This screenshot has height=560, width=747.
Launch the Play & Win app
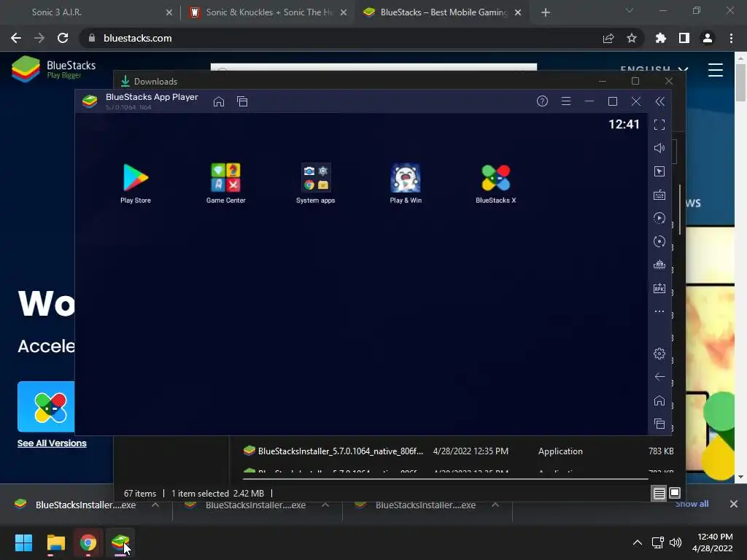pos(406,183)
